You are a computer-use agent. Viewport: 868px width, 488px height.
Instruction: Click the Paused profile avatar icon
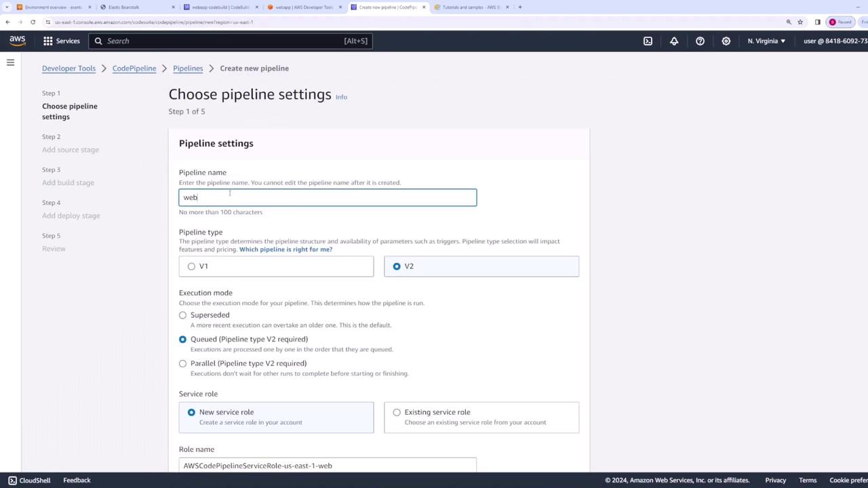click(x=833, y=22)
